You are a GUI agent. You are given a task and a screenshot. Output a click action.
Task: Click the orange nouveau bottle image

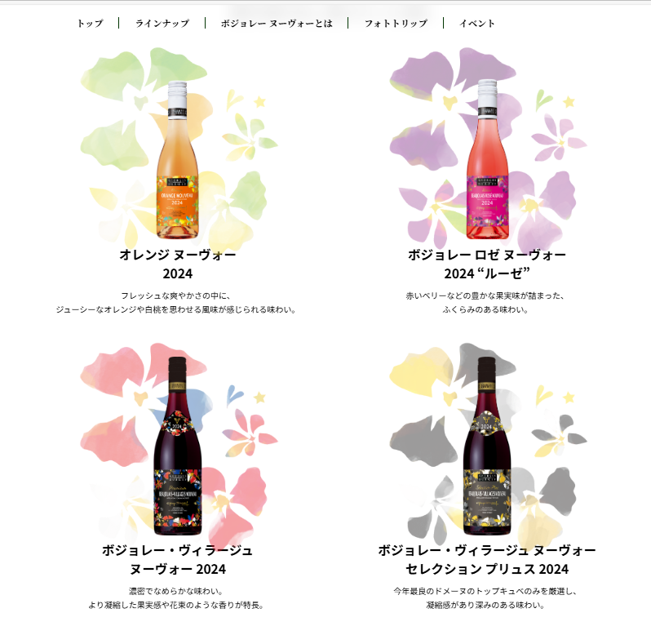click(x=177, y=160)
